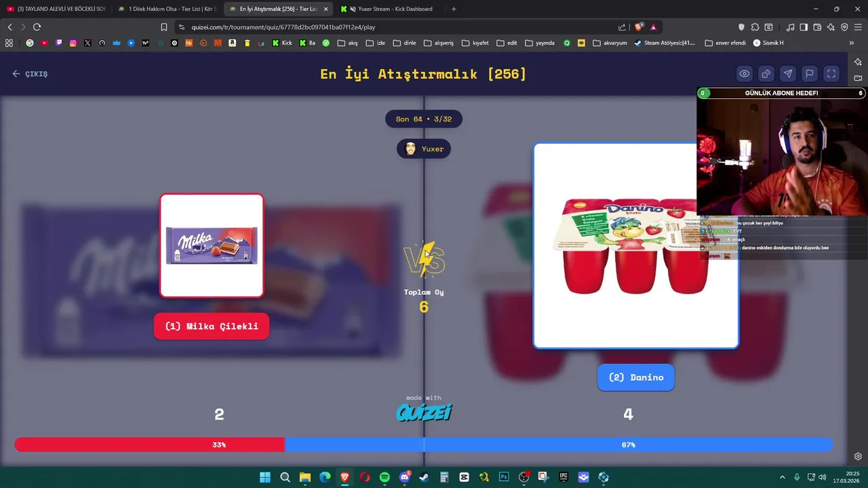
Task: Open the external link icon in quiz header
Action: 766,74
